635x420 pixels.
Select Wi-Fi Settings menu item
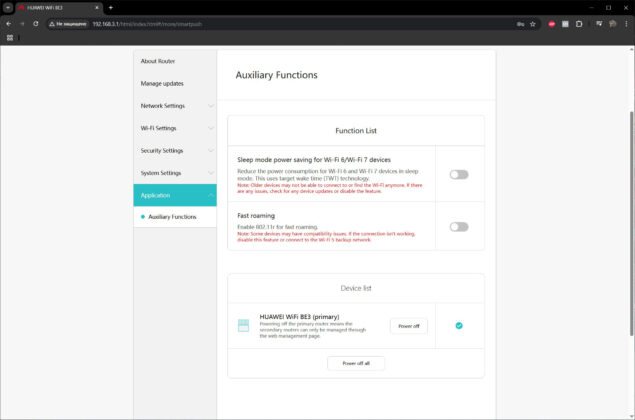[175, 128]
